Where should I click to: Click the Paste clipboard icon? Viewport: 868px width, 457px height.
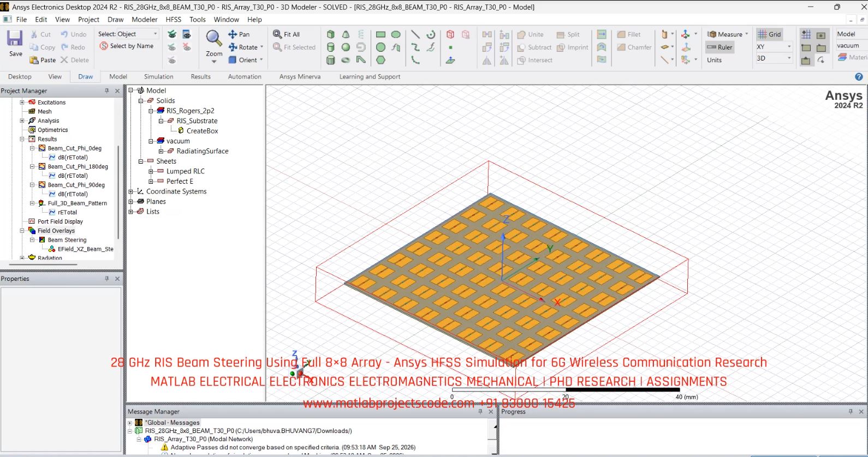34,60
